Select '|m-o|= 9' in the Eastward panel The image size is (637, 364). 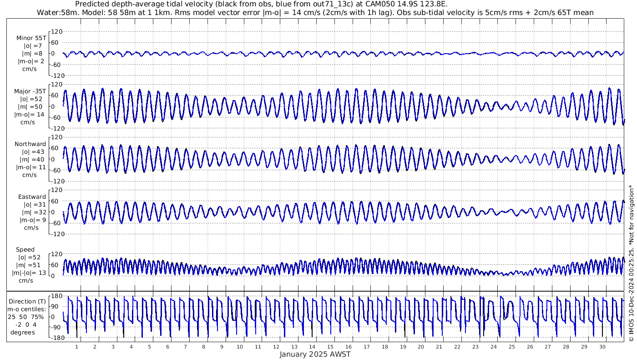click(x=33, y=220)
